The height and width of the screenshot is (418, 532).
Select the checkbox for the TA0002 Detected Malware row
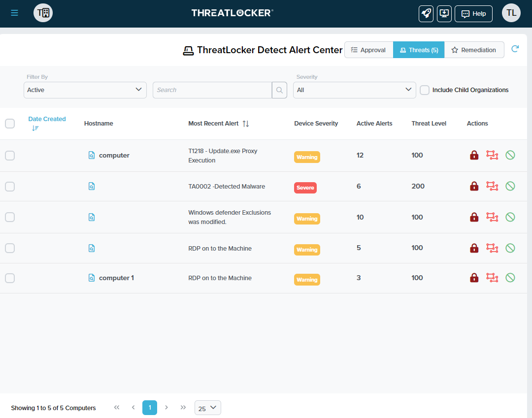click(10, 186)
